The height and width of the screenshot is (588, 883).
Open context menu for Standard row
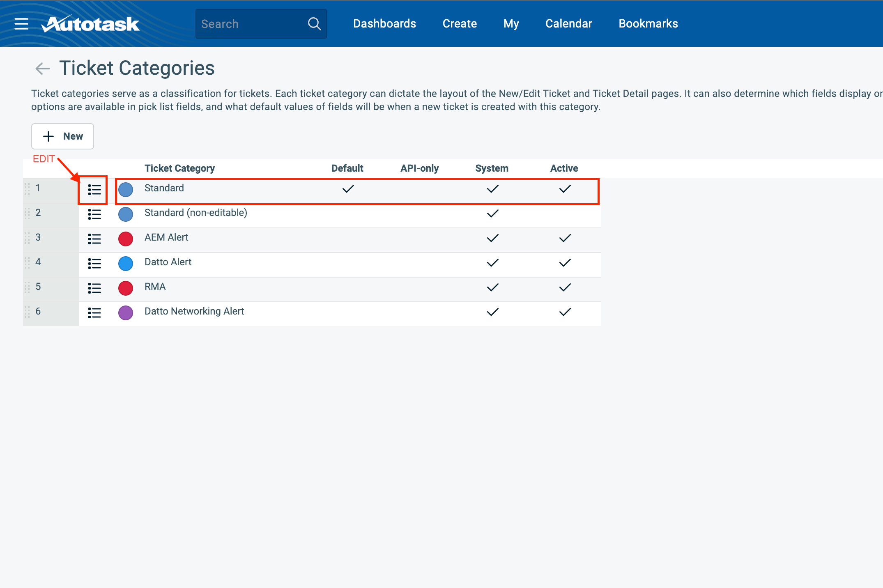(94, 190)
